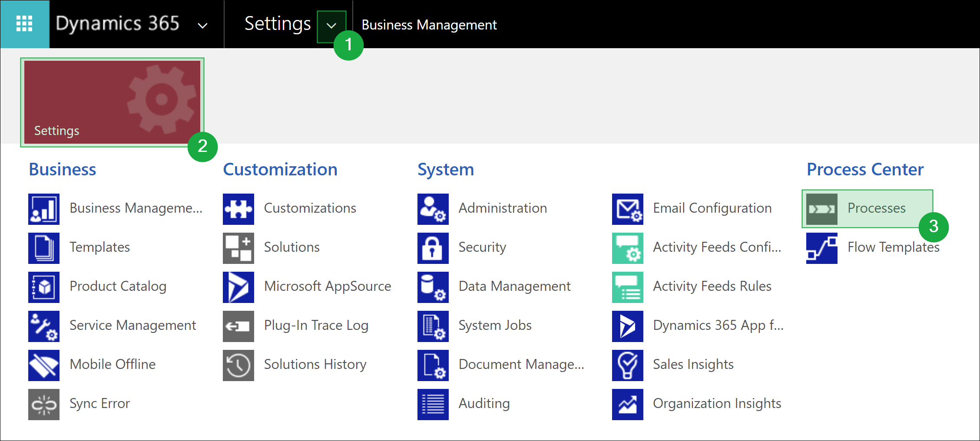Click the Sales Insights lightbulb icon
The height and width of the screenshot is (441, 980).
click(628, 365)
